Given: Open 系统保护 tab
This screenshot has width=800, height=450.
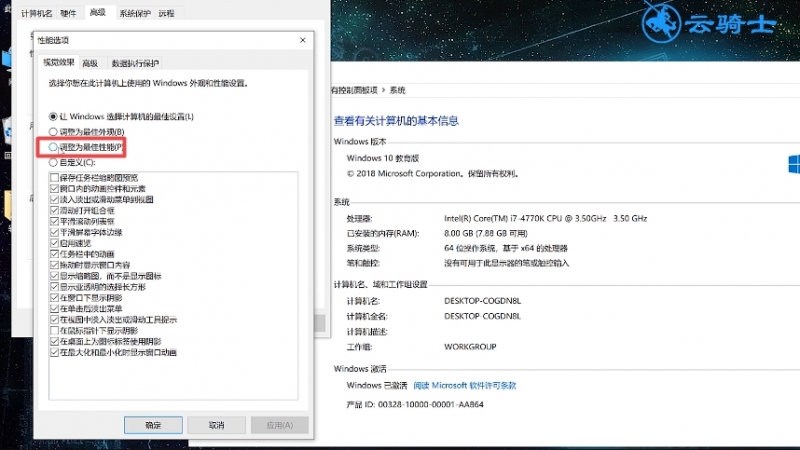Looking at the screenshot, I should 135,14.
